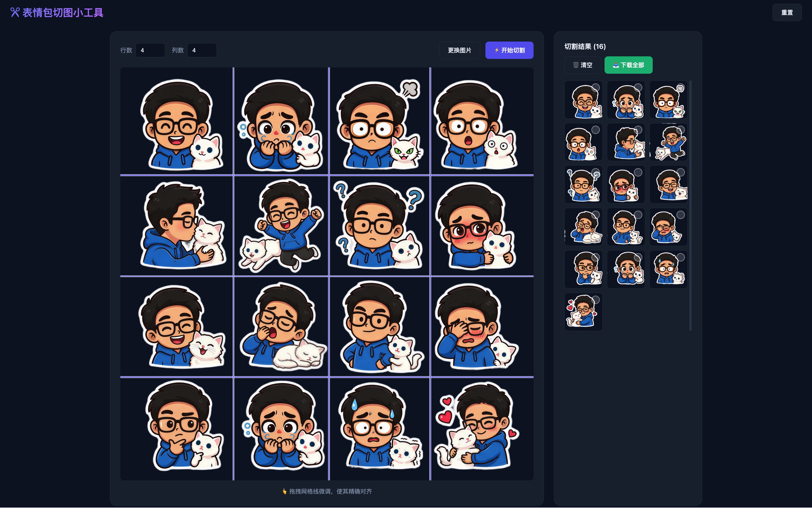
Task: Click the 行数 input field
Action: (150, 50)
